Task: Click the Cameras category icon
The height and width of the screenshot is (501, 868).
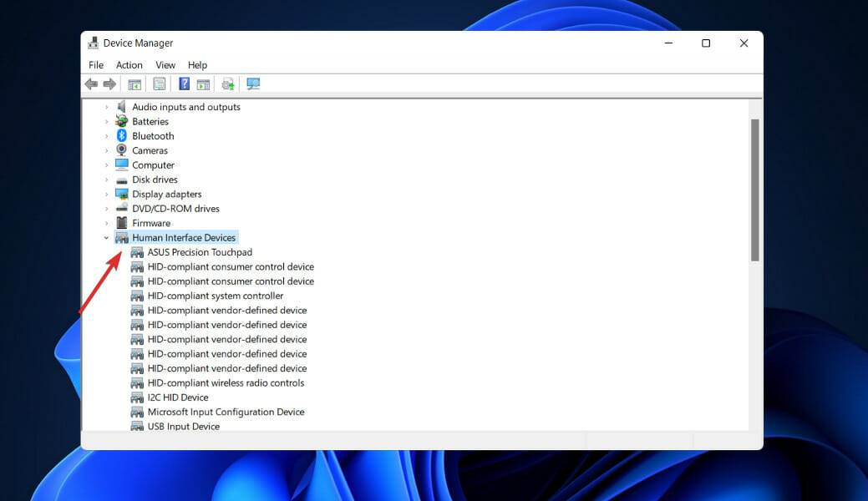Action: pos(122,150)
